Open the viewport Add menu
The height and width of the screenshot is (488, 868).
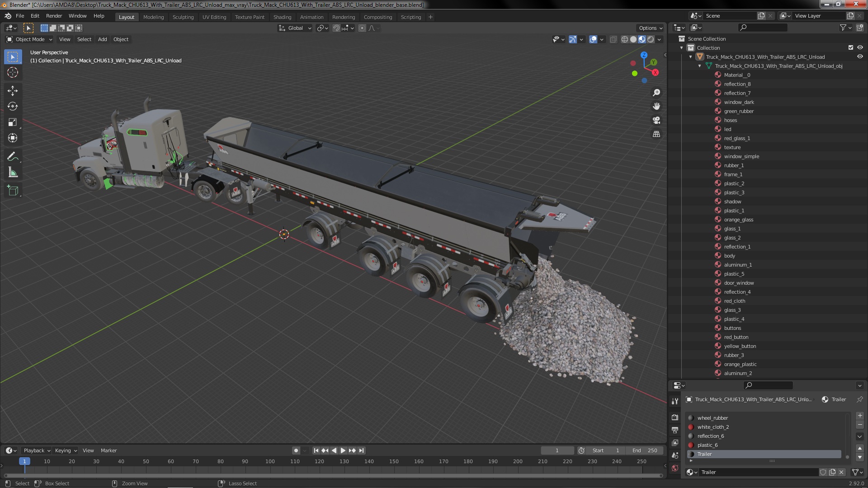tap(103, 39)
